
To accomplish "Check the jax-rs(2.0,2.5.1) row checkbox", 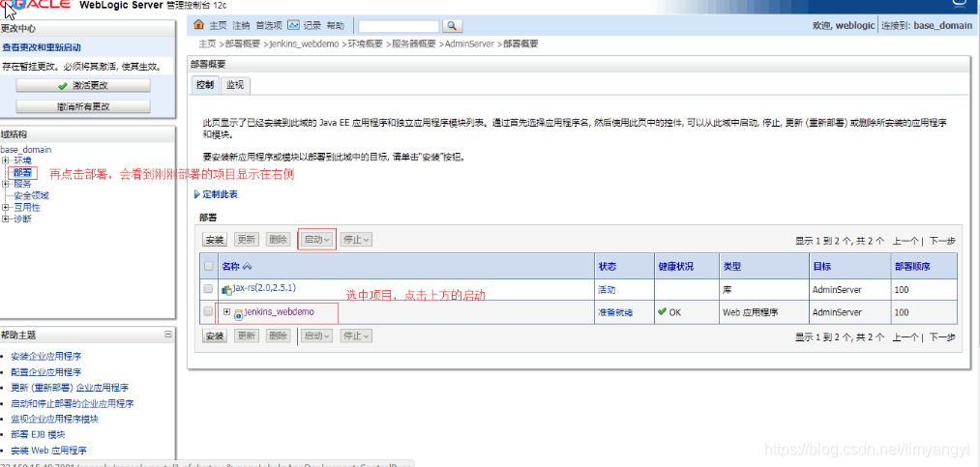I will (209, 289).
